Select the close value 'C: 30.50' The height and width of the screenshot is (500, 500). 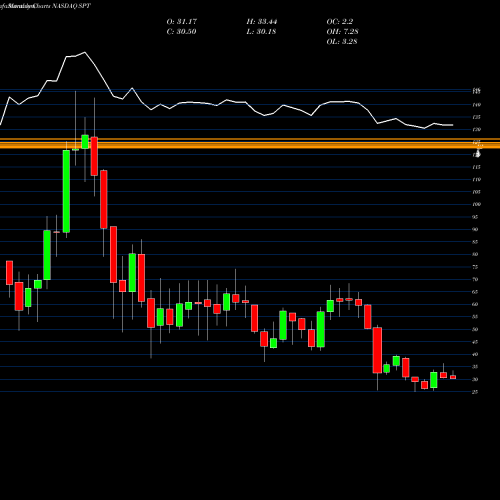181,32
